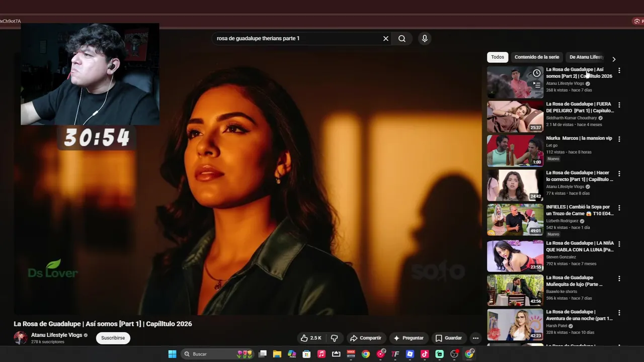Click channel name Siddharth Kumar Choudhary
The image size is (644, 362).
[572, 118]
